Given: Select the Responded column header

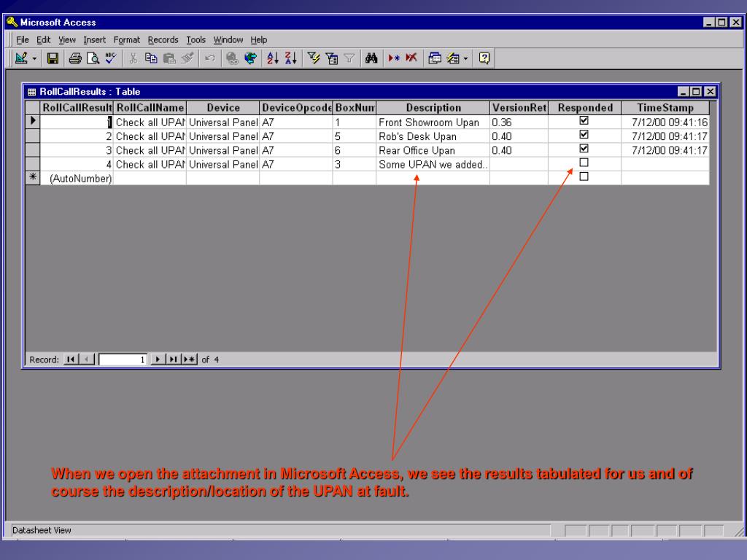Looking at the screenshot, I should [x=584, y=108].
